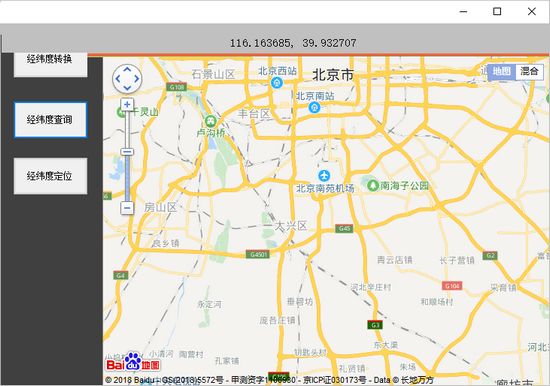Click the 采育镇 town label

point(503,288)
